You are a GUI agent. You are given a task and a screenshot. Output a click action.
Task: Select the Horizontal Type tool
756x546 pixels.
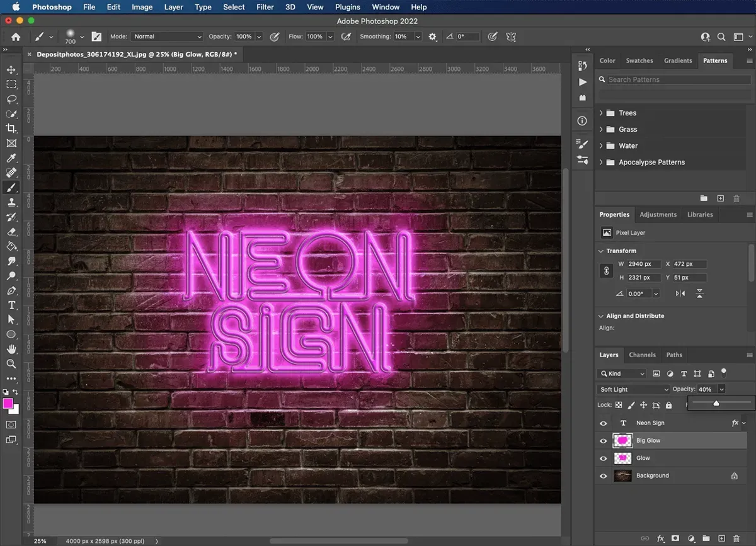point(11,305)
